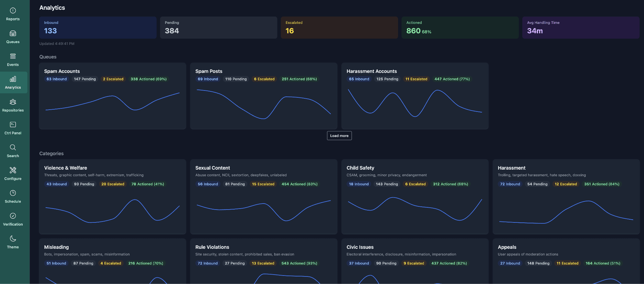Click the Load more button
The width and height of the screenshot is (644, 284).
(x=339, y=136)
